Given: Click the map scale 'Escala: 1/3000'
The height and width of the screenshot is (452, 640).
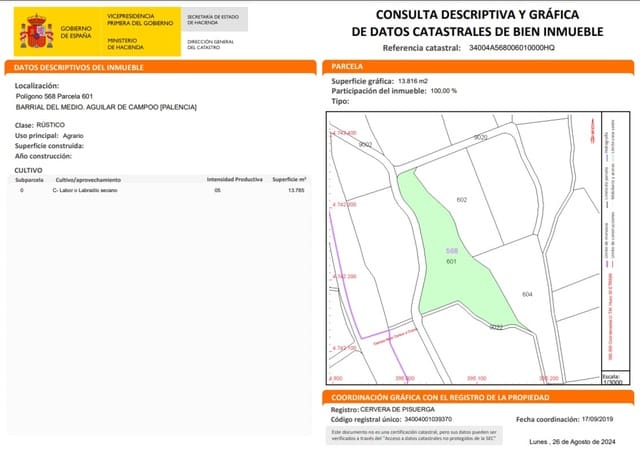Looking at the screenshot, I should [x=613, y=379].
